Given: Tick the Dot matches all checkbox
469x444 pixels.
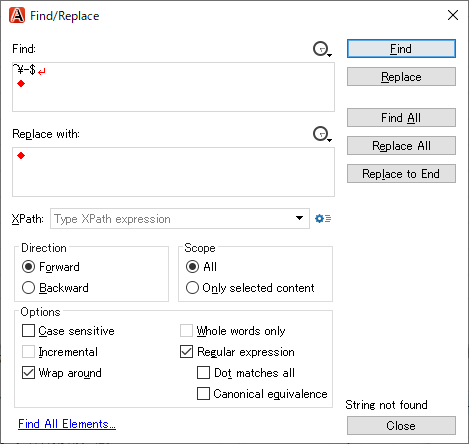Looking at the screenshot, I should pos(203,373).
